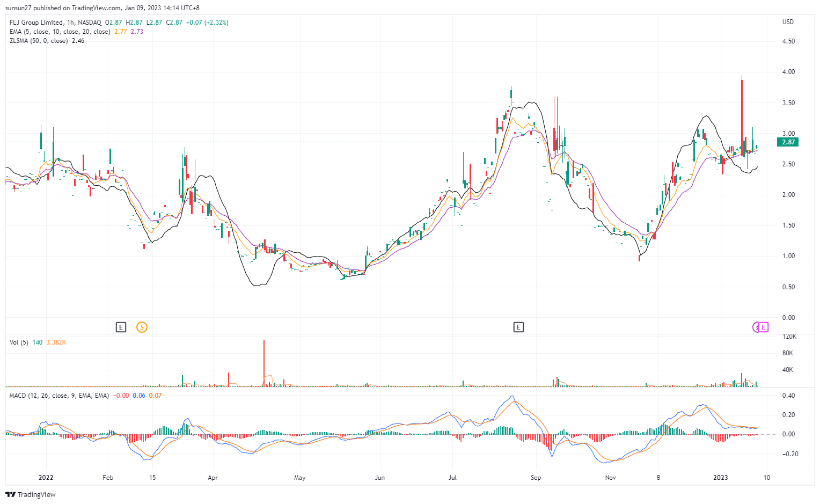This screenshot has height=504, width=820.
Task: Click the C2.87 close value
Action: click(x=174, y=23)
